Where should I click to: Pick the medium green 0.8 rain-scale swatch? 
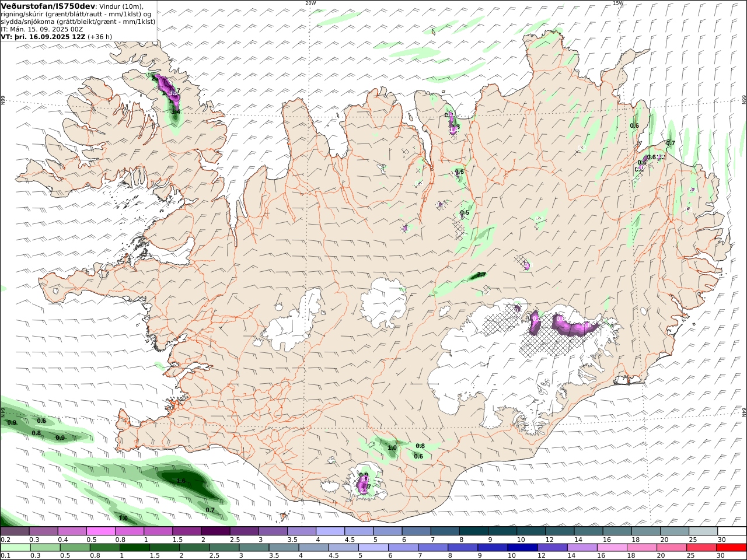(104, 548)
